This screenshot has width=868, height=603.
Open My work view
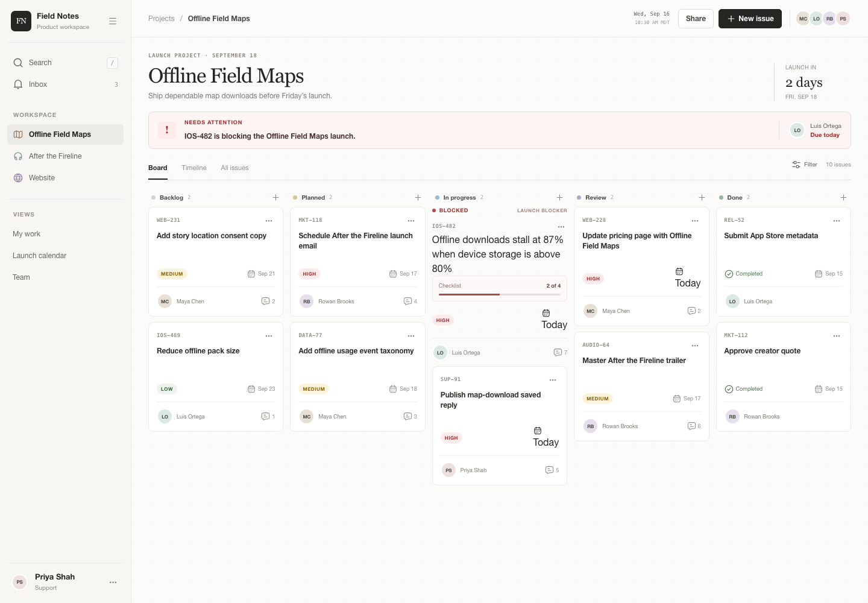click(x=65, y=234)
